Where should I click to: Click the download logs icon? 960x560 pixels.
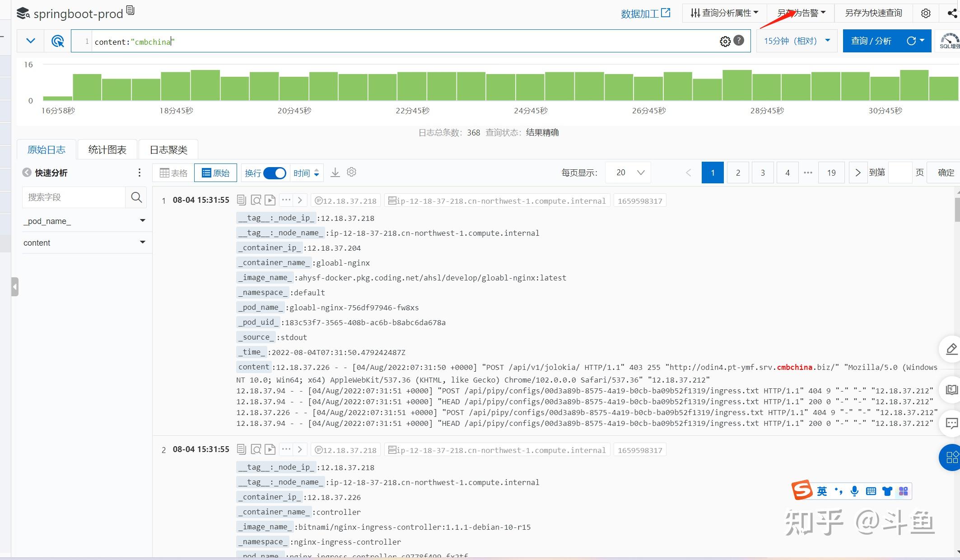pos(335,173)
